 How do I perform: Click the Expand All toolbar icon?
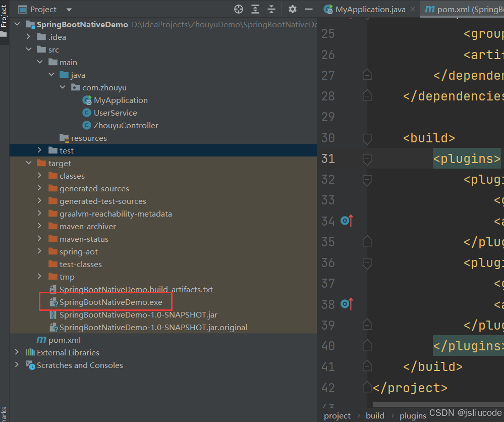click(256, 10)
